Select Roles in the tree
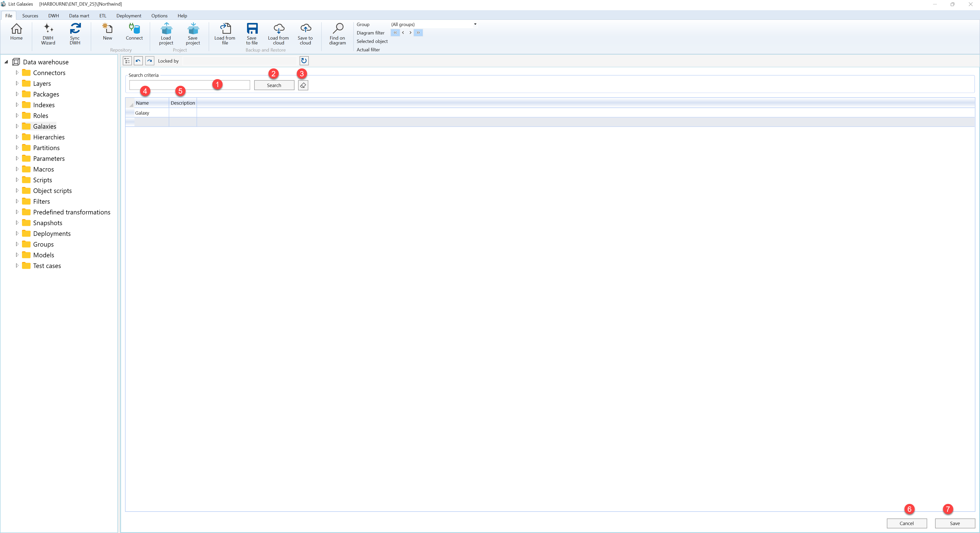Viewport: 980px width, 533px height. click(x=41, y=115)
